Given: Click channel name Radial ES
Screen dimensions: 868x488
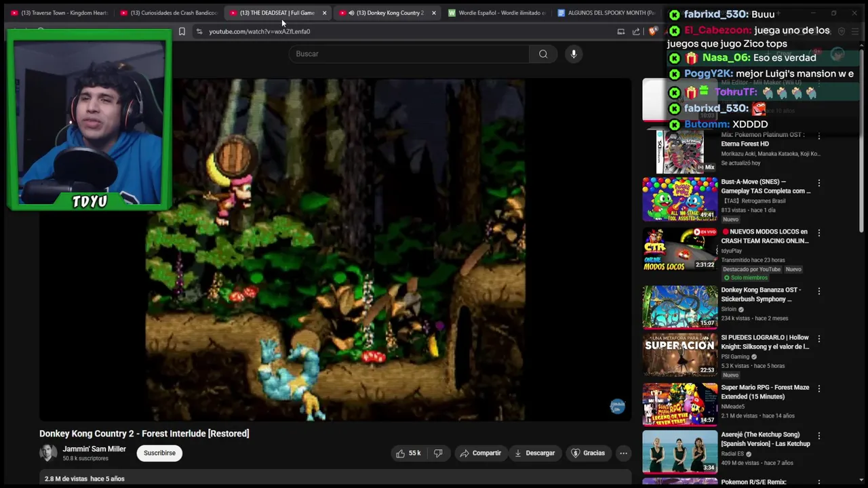Looking at the screenshot, I should pos(732,454).
